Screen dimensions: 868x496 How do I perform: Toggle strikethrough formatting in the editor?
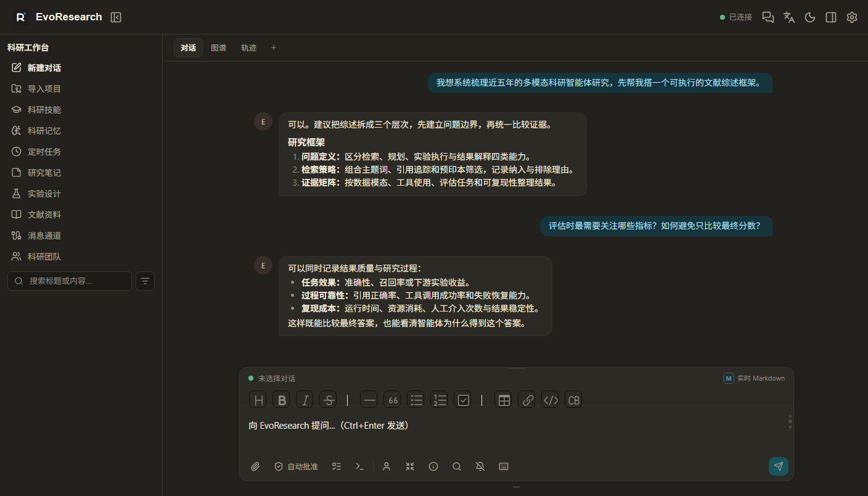tap(328, 400)
